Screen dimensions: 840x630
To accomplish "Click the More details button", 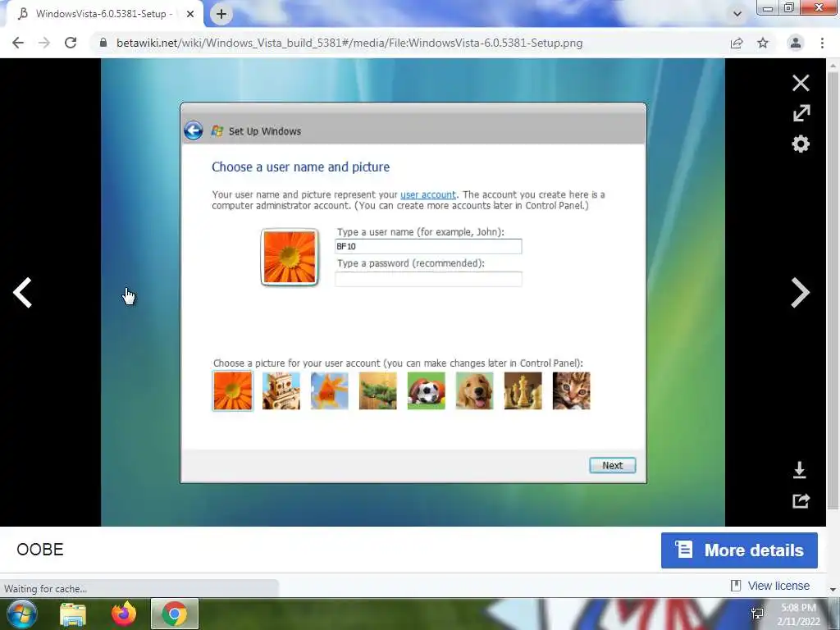I will pos(739,550).
